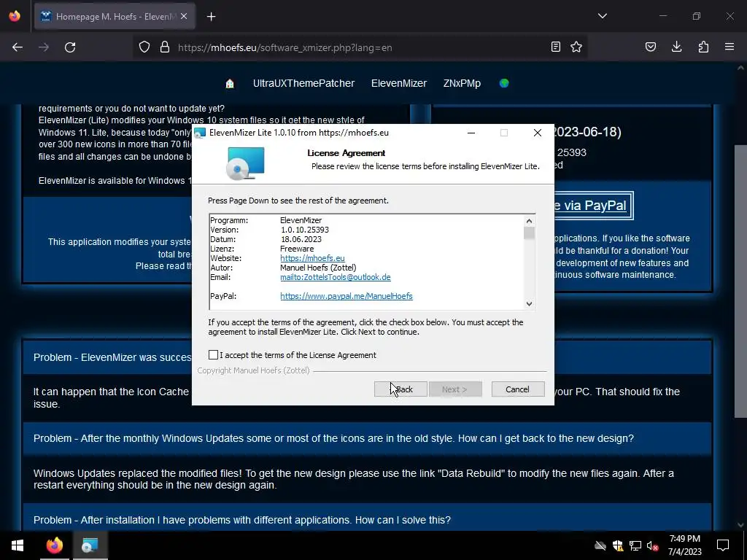Open the Windows Start menu
747x560 pixels.
pos(18,545)
